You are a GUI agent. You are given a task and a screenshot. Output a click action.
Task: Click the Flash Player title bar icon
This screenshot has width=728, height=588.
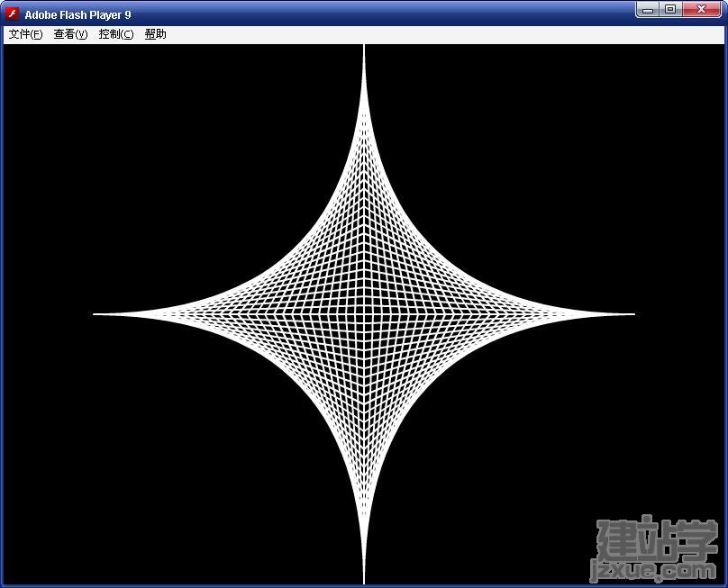coord(13,14)
